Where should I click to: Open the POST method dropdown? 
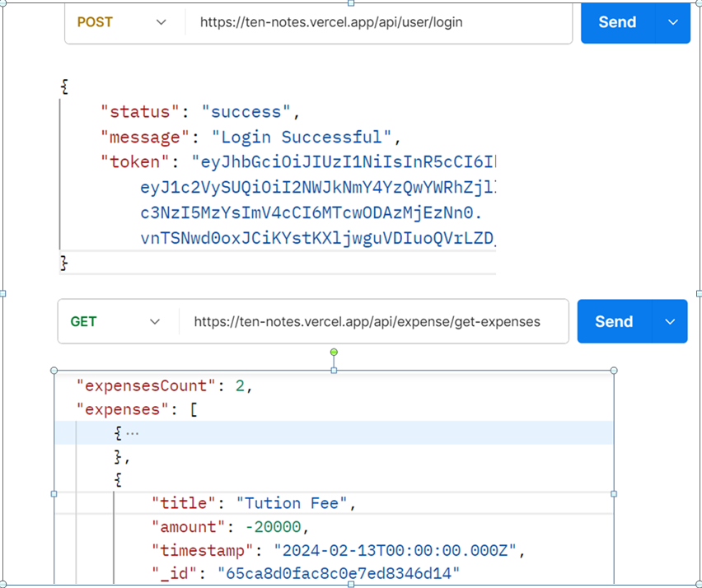(x=122, y=22)
